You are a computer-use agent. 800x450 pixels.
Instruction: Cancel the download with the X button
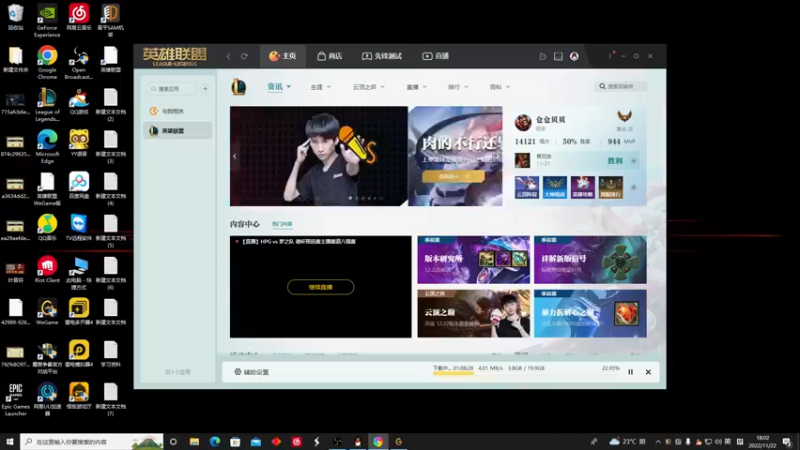[648, 372]
